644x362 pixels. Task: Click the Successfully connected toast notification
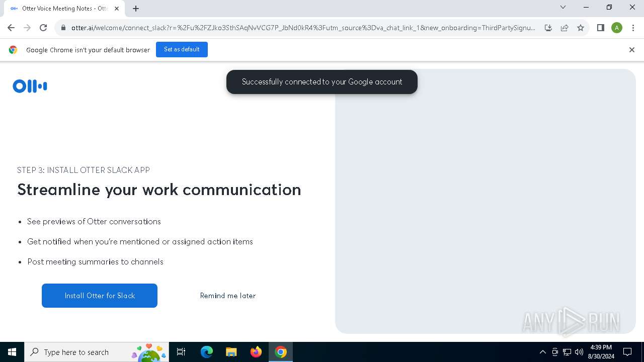click(322, 82)
